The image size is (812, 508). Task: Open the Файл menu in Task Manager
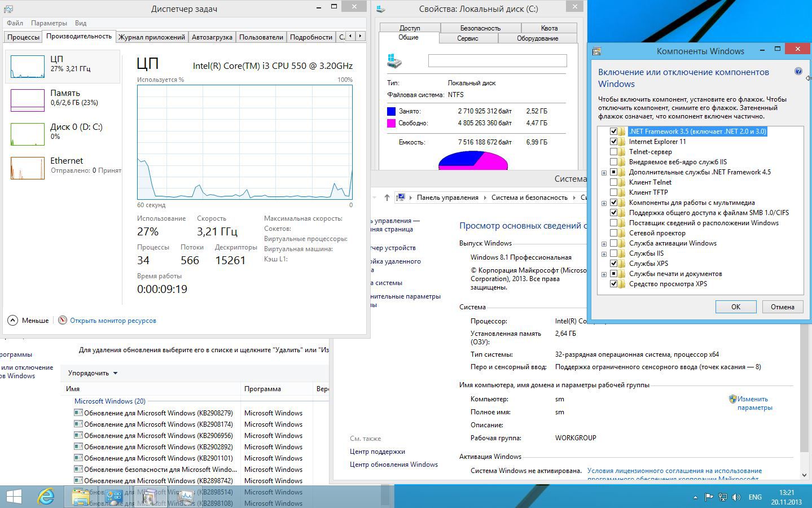point(15,23)
